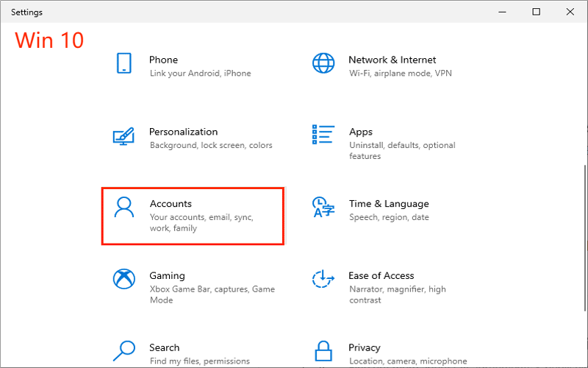Click the Privacy padlock icon

[x=323, y=351]
